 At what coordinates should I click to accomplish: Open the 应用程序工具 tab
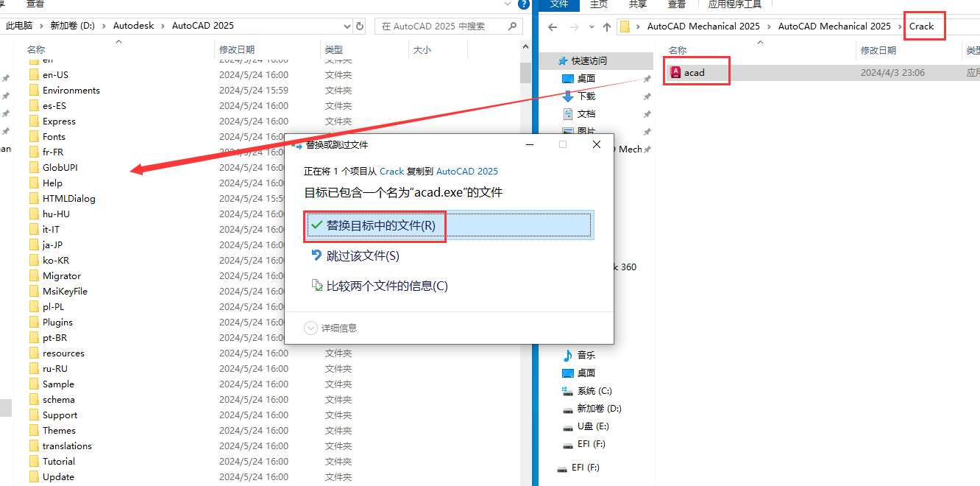(x=734, y=4)
